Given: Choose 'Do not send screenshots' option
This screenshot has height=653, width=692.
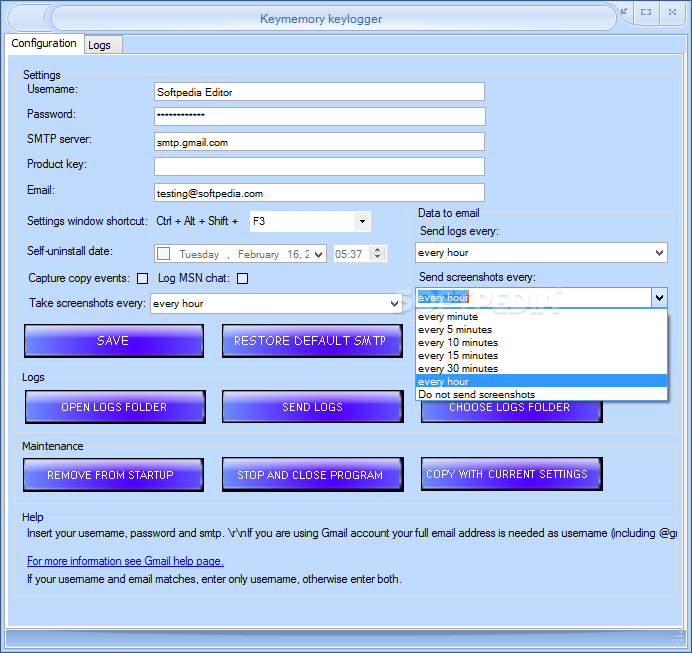Looking at the screenshot, I should coord(542,394).
